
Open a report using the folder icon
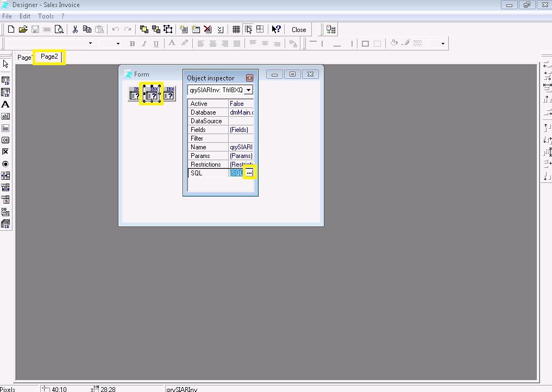(23, 29)
